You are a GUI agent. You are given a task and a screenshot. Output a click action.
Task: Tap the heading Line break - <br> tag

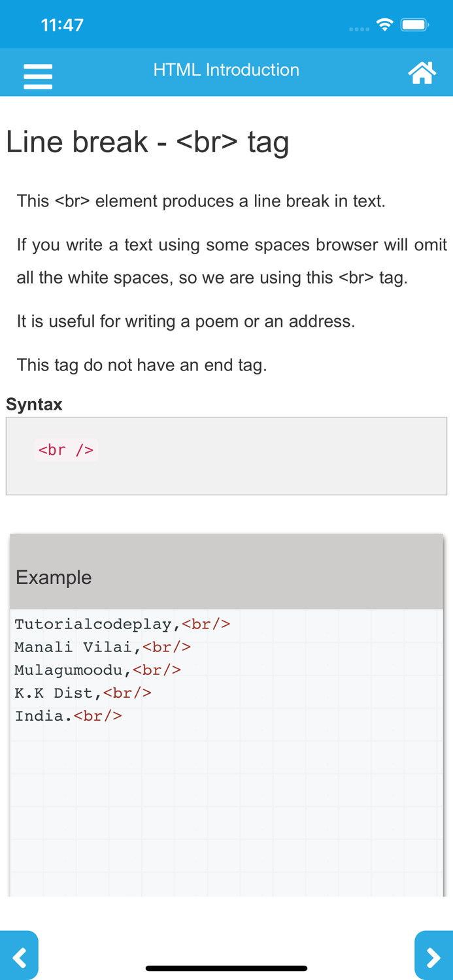148,142
